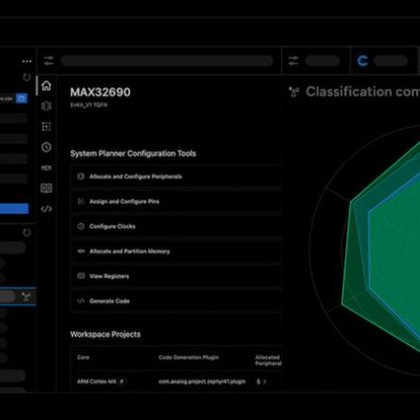Open View Registers tool
This screenshot has height=420, width=420.
click(x=176, y=276)
